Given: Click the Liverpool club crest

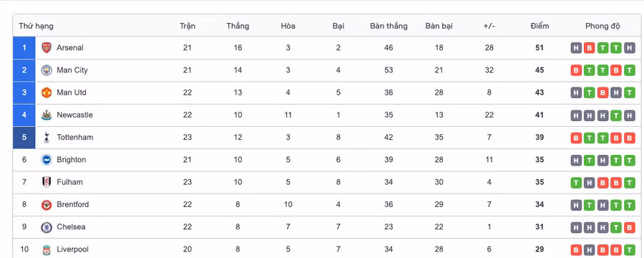Looking at the screenshot, I should [47, 249].
